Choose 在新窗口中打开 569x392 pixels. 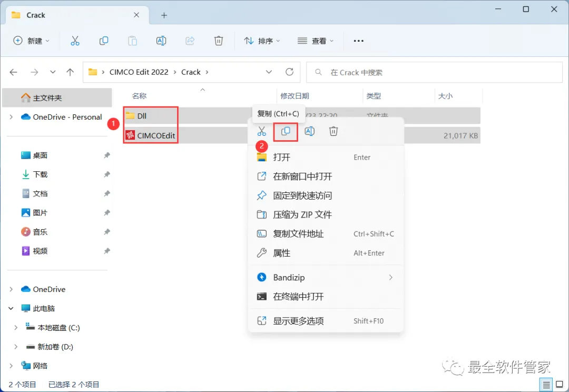click(326, 177)
